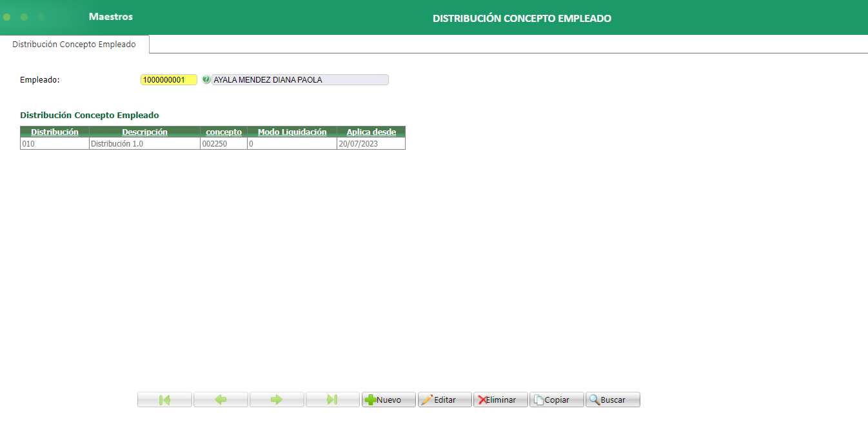Image resolution: width=868 pixels, height=426 pixels.
Task: Jump to the last record
Action: (x=333, y=399)
